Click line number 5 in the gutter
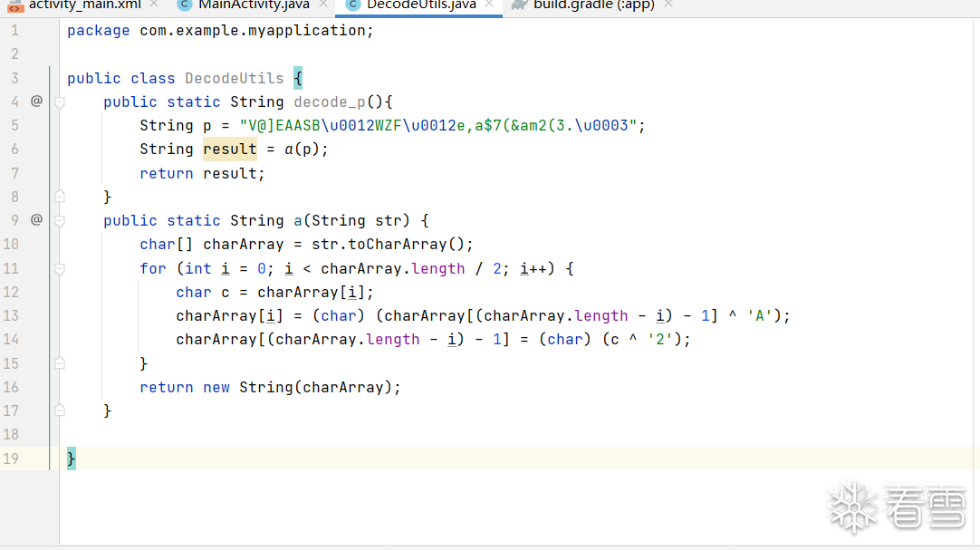Image resolution: width=980 pixels, height=550 pixels. 14,126
